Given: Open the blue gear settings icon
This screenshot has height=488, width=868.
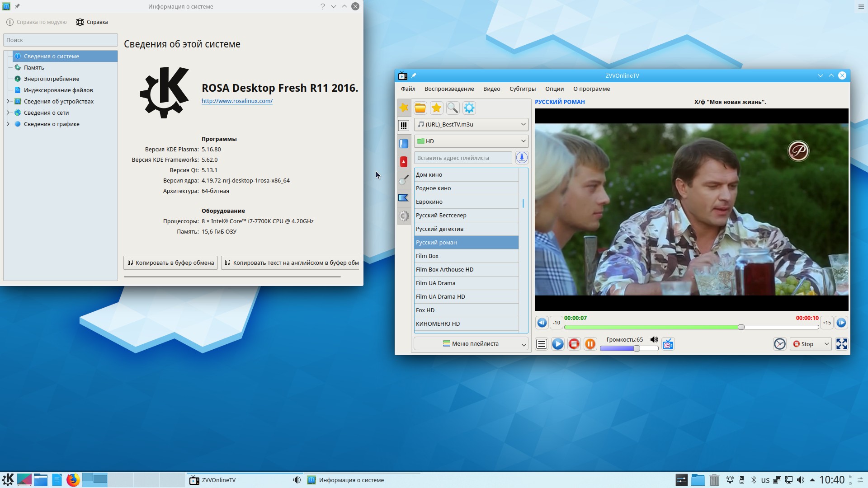Looking at the screenshot, I should pos(469,108).
